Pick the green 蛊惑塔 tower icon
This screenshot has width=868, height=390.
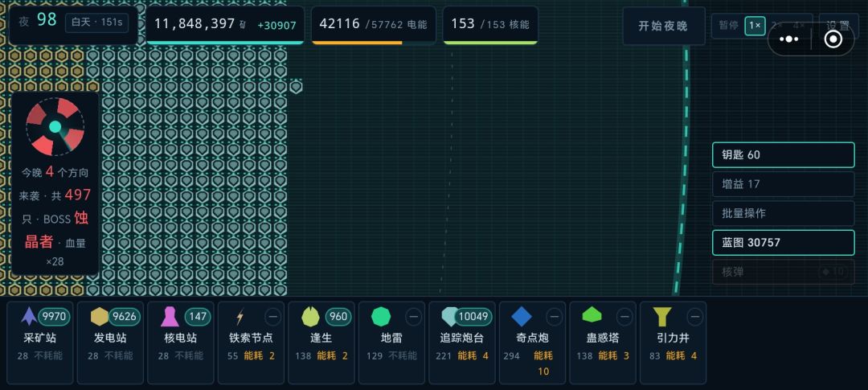click(x=592, y=315)
